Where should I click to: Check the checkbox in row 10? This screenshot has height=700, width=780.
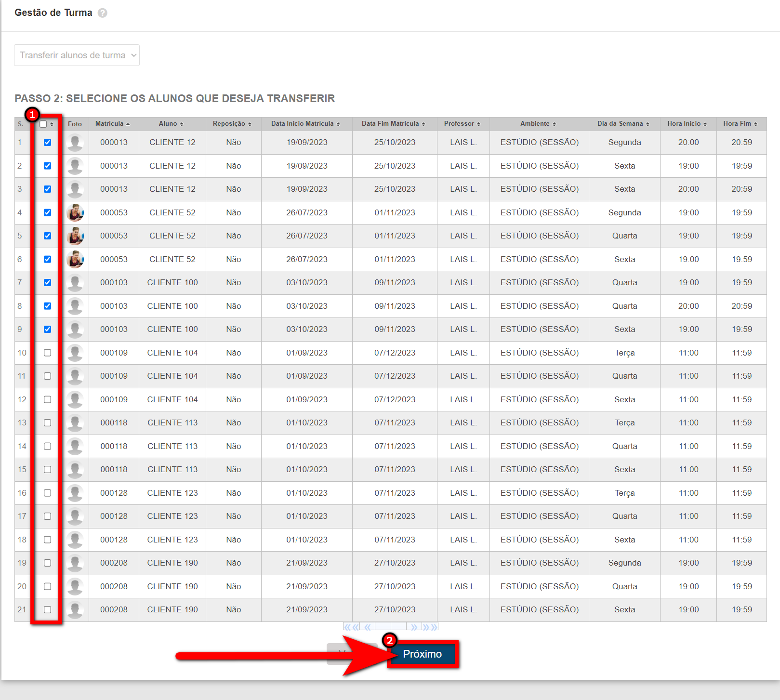click(x=47, y=353)
